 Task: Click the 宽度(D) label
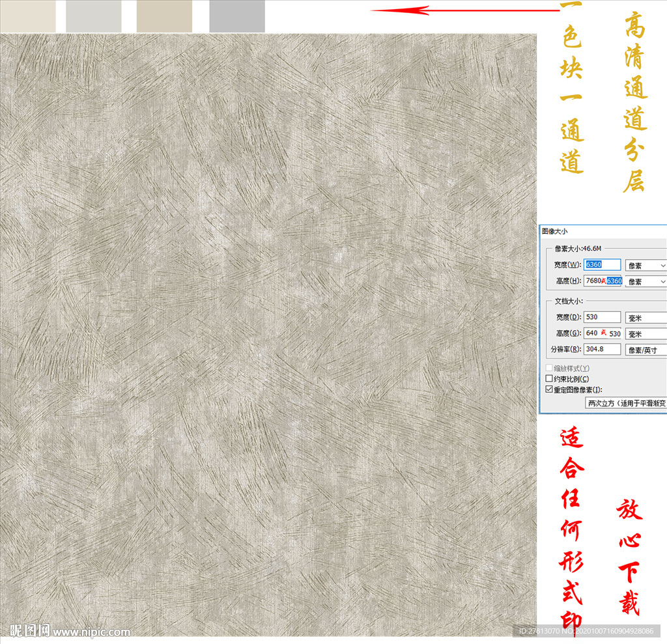coord(569,317)
